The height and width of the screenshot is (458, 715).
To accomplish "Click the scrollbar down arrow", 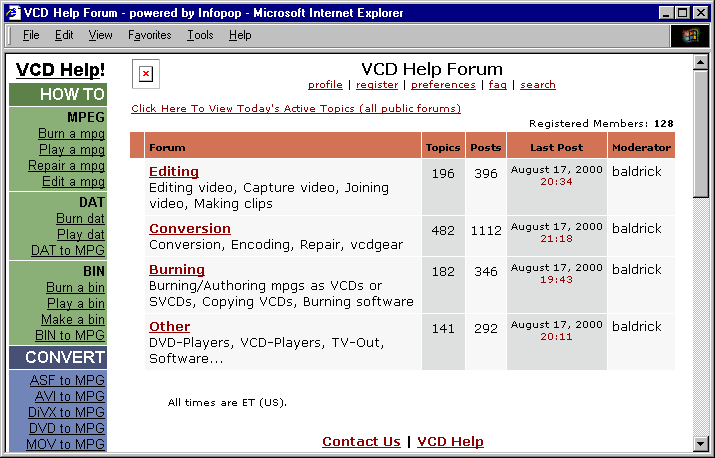I will click(700, 443).
